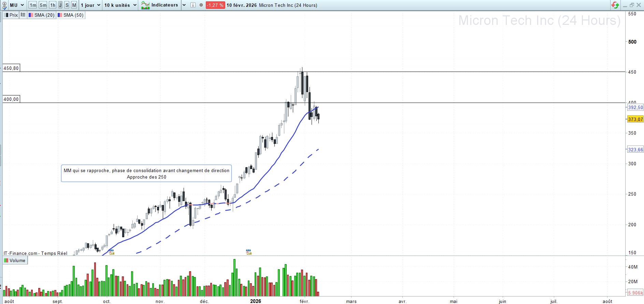Open the Indicateurs panel
Viewport: 644px width, 304px height.
160,5
